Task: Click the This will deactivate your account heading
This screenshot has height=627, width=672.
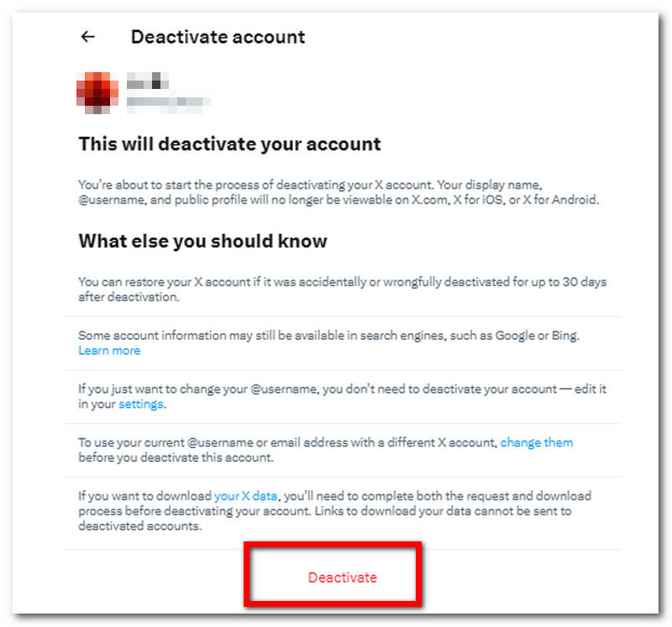Action: click(x=229, y=144)
